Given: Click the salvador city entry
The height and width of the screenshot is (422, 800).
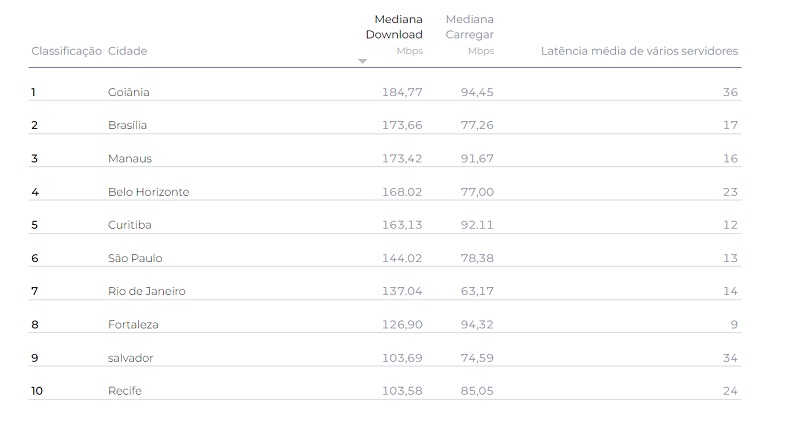Looking at the screenshot, I should pyautogui.click(x=130, y=358).
